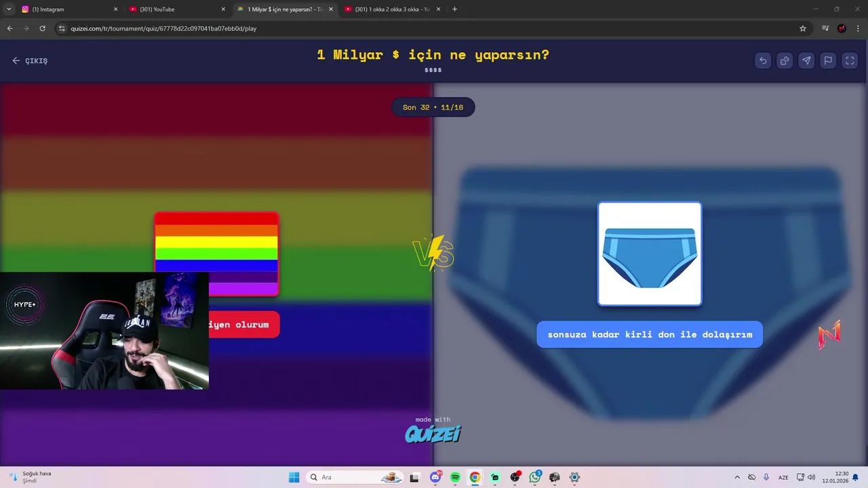The height and width of the screenshot is (488, 868).
Task: Open the clock and date 12:30
Action: 835,477
